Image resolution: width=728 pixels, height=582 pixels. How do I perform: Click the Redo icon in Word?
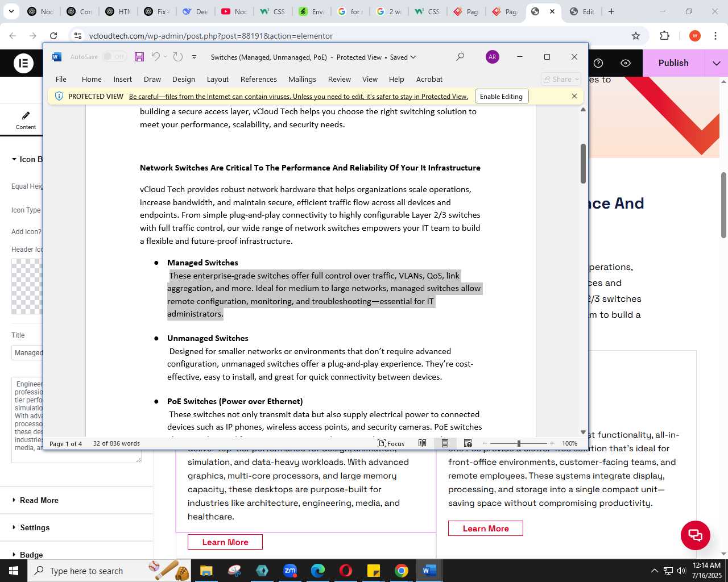(177, 57)
